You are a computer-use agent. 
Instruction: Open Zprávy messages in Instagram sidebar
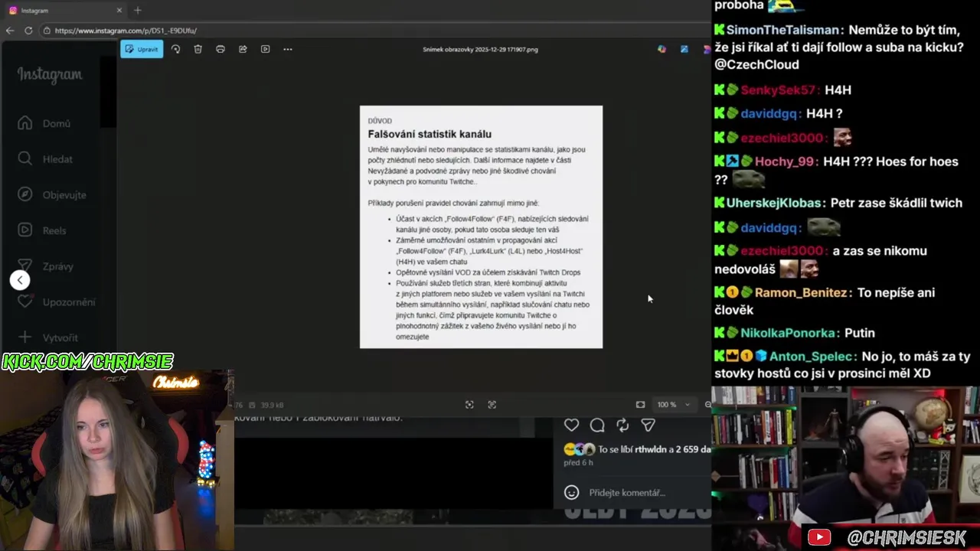(x=47, y=266)
